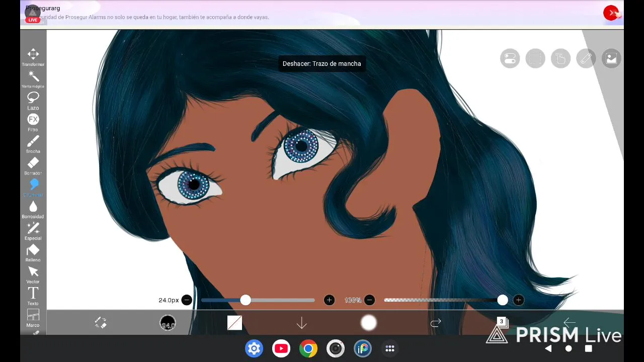
Task: Tap the red LIVE badge
Action: (x=33, y=20)
